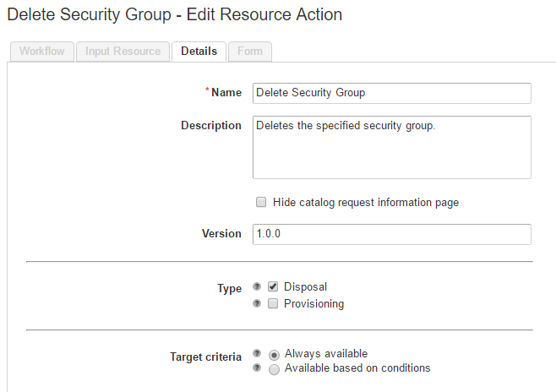This screenshot has height=392, width=556.
Task: Tick Hide catalog request information page checkbox
Action: click(x=261, y=202)
